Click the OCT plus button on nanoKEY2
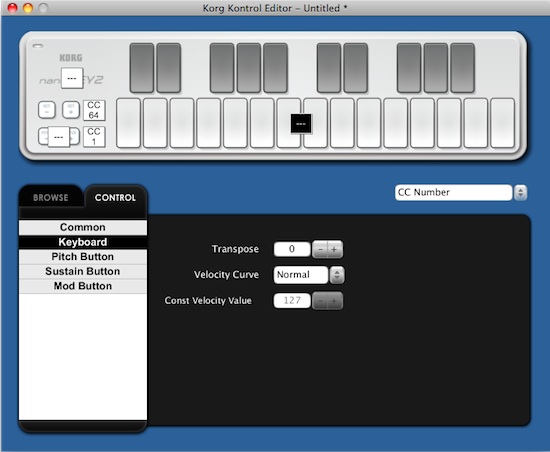 coord(71,110)
